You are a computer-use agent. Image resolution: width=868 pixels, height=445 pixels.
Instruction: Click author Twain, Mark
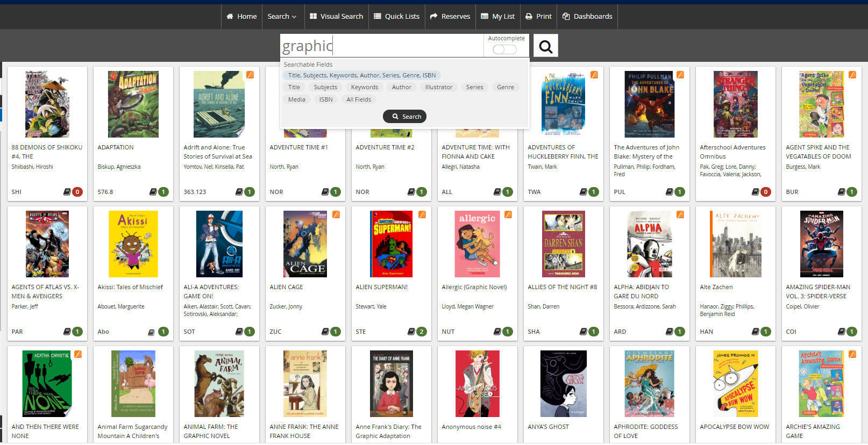click(542, 167)
